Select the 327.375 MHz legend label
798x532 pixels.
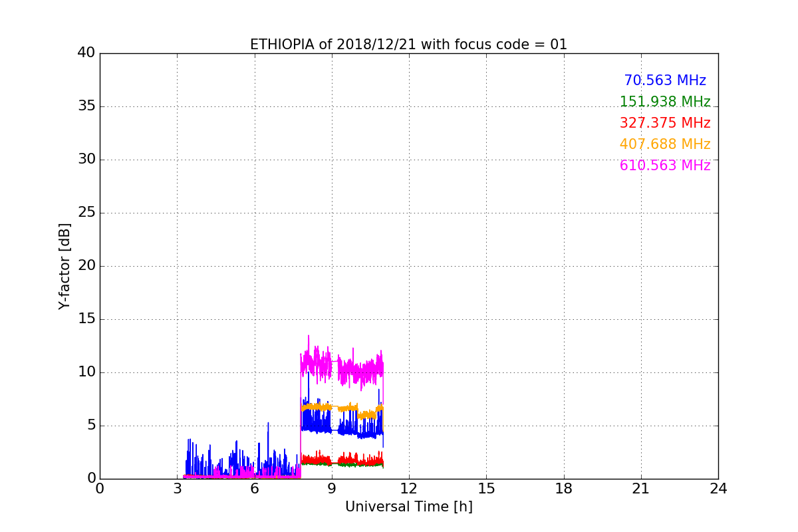tap(665, 123)
